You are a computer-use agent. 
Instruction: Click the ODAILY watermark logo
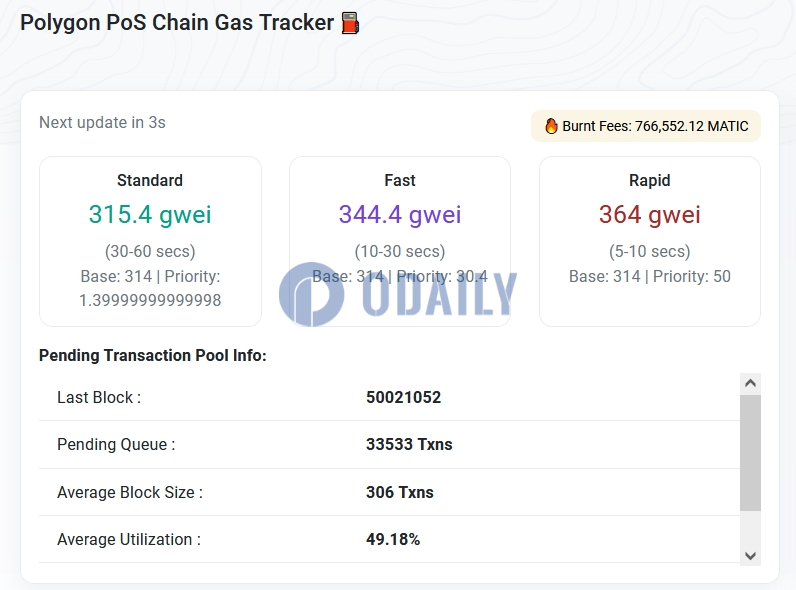397,294
